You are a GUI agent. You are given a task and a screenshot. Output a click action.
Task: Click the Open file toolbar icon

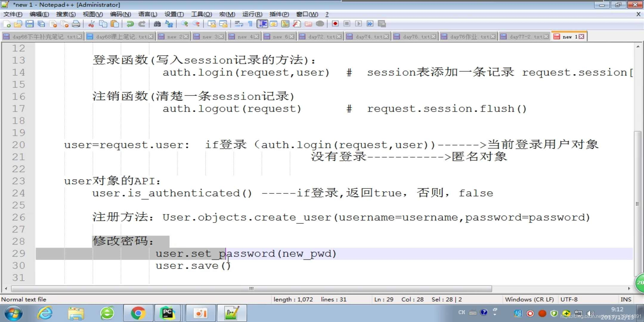tap(18, 24)
